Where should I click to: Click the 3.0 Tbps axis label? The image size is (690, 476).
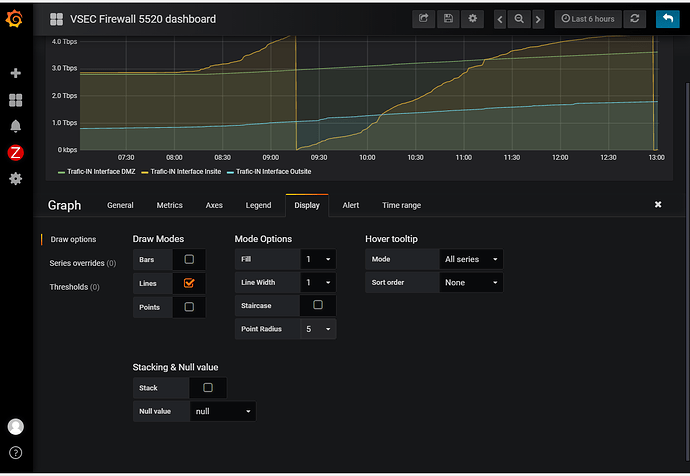64,68
